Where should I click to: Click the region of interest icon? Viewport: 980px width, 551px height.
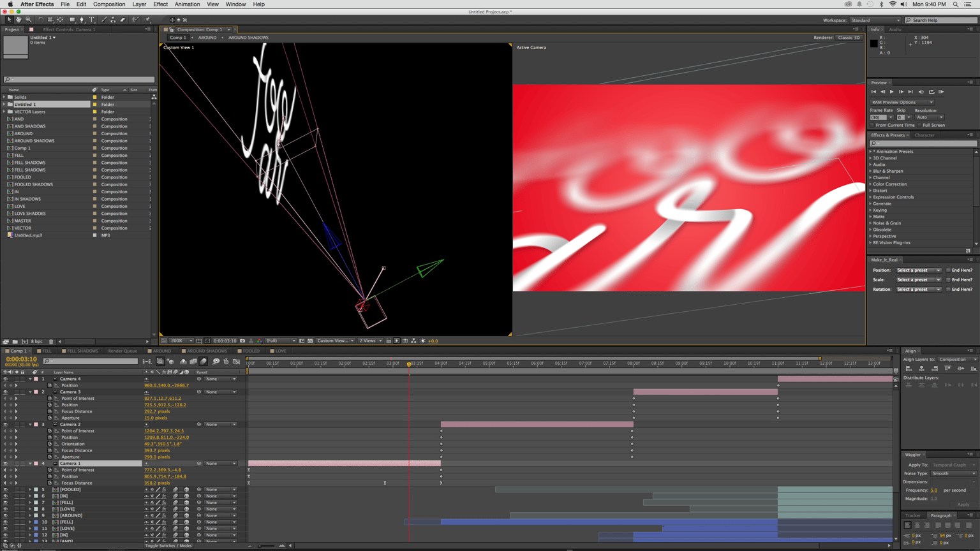(302, 341)
